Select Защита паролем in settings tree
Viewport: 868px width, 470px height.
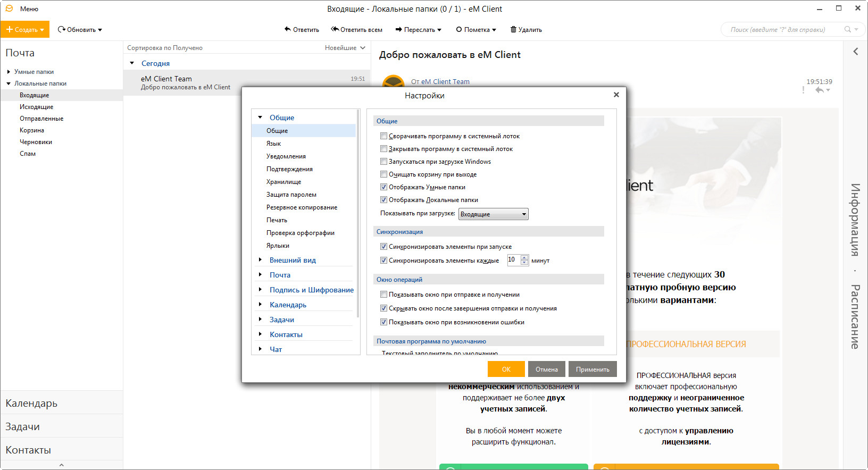click(x=291, y=195)
